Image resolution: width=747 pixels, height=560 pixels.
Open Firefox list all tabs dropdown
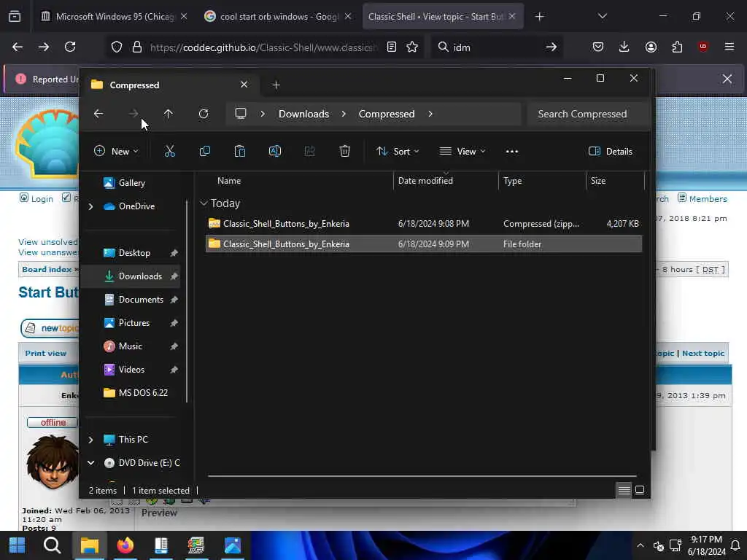[x=602, y=16]
